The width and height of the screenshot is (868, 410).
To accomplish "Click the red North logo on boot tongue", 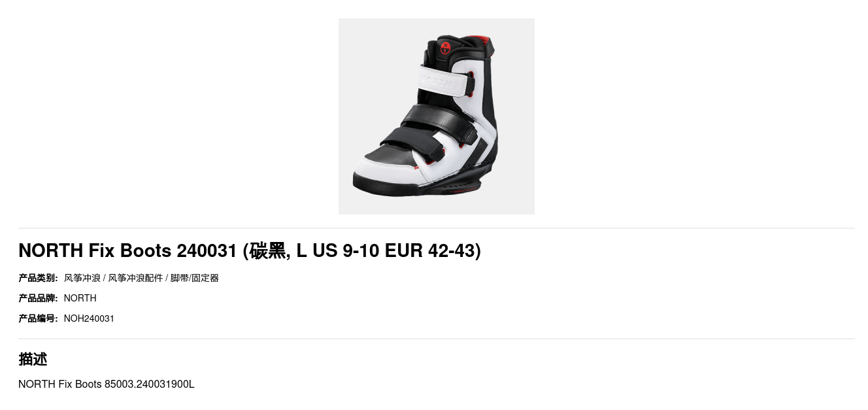I will [x=445, y=48].
